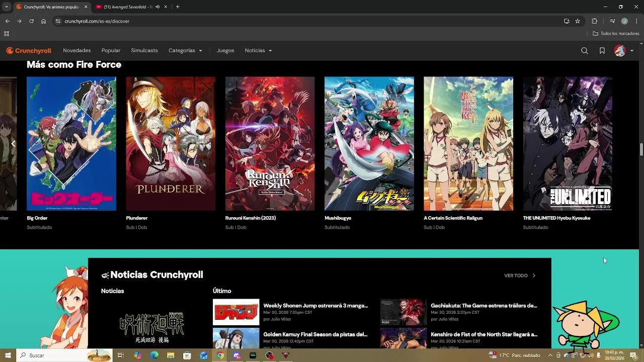
Task: Close the Crunchyroll browser tab
Action: coord(86,7)
